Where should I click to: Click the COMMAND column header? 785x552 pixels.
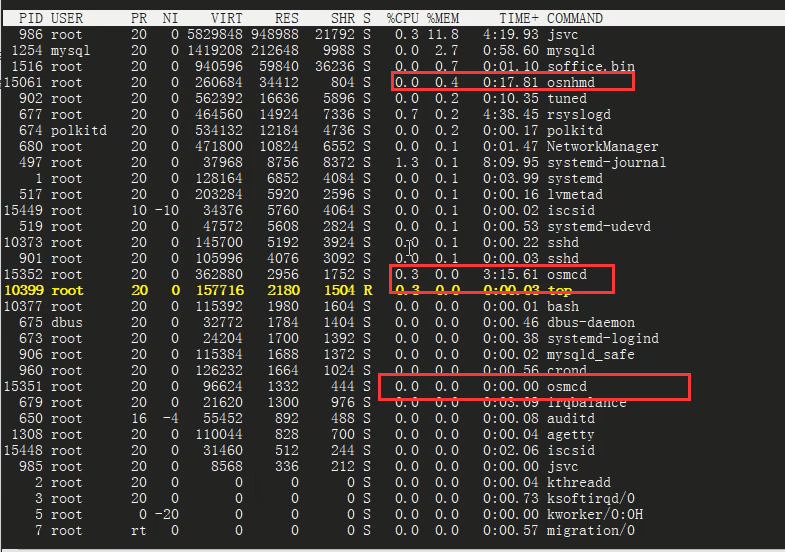[x=574, y=18]
